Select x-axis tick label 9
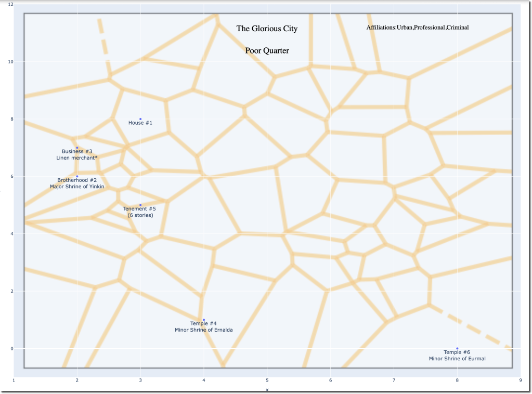This screenshot has height=394, width=532. [x=520, y=380]
